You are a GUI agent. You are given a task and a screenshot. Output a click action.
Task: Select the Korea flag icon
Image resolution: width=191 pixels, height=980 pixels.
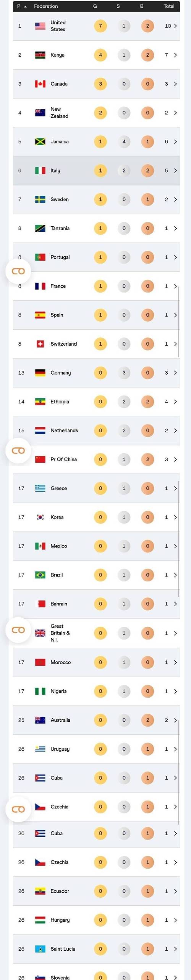tap(40, 517)
